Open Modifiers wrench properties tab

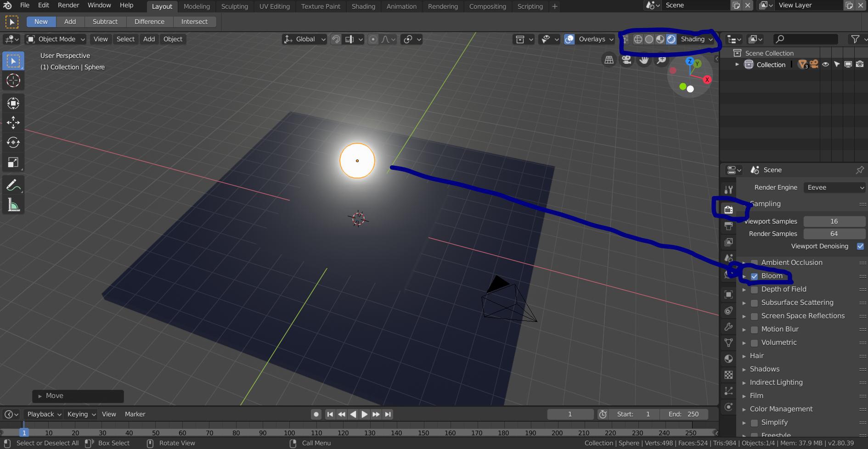[728, 327]
